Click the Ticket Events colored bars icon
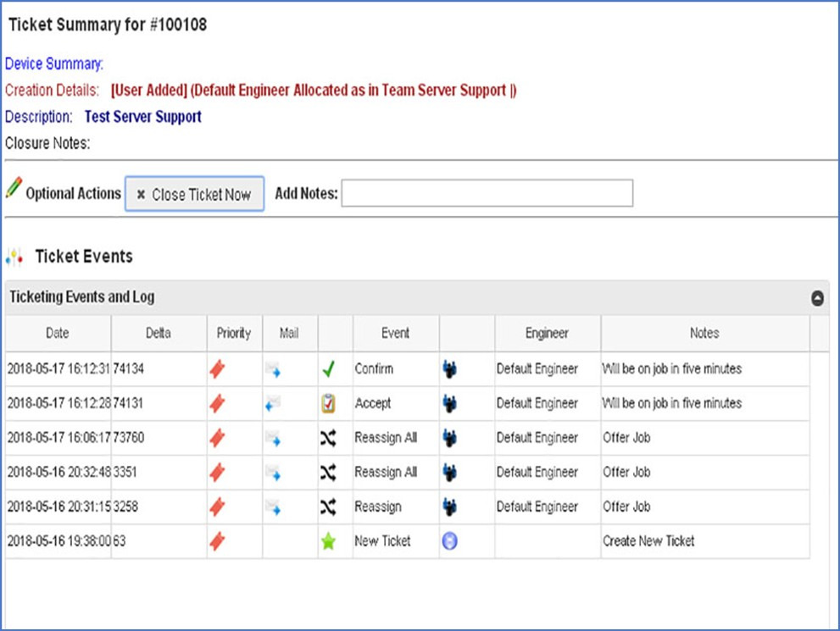 pyautogui.click(x=14, y=257)
